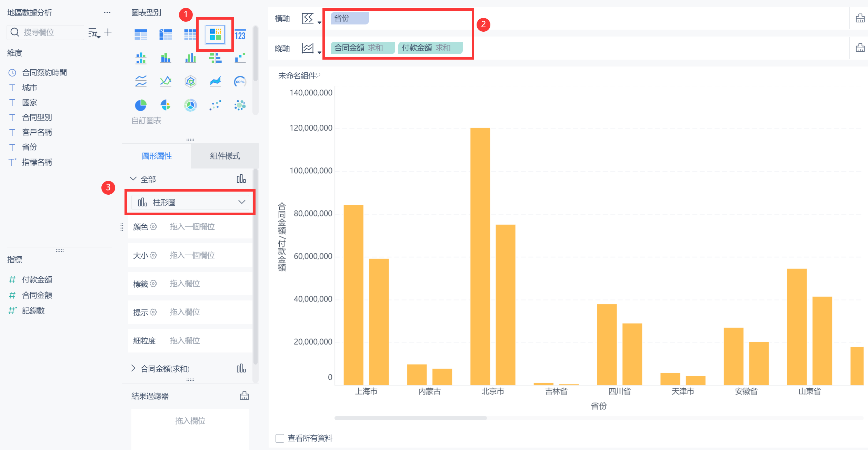This screenshot has width=868, height=450.
Task: Click the 合同金額 求和 pill in 縱軸
Action: [x=362, y=48]
